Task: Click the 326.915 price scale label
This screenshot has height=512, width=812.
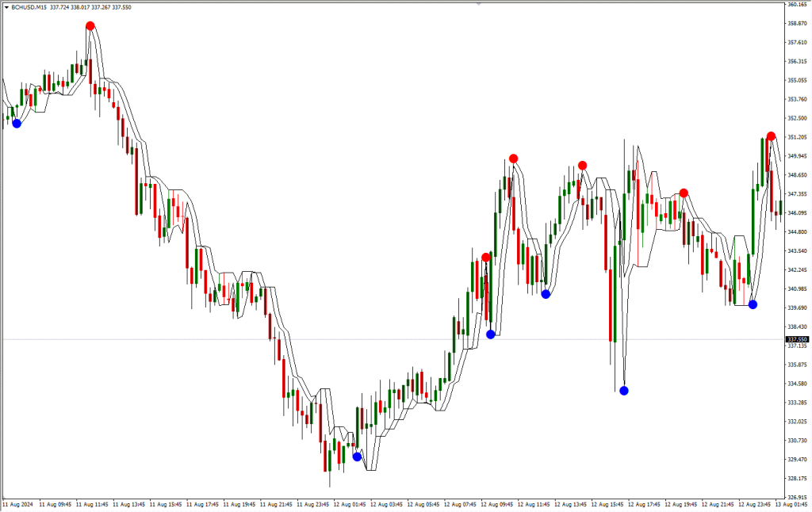Action: tap(797, 498)
